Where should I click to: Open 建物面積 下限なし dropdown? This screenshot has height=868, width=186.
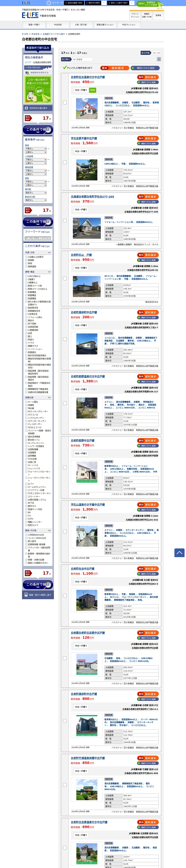point(35,171)
